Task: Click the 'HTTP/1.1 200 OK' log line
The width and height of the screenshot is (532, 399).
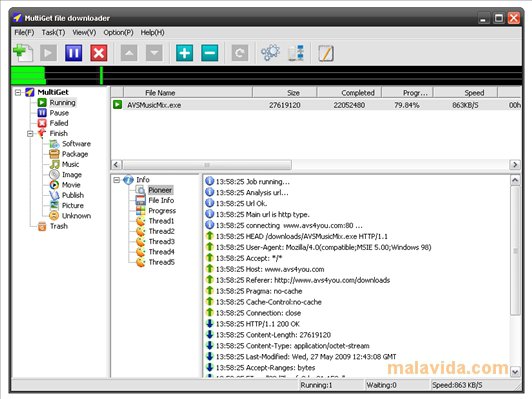Action: 258,324
